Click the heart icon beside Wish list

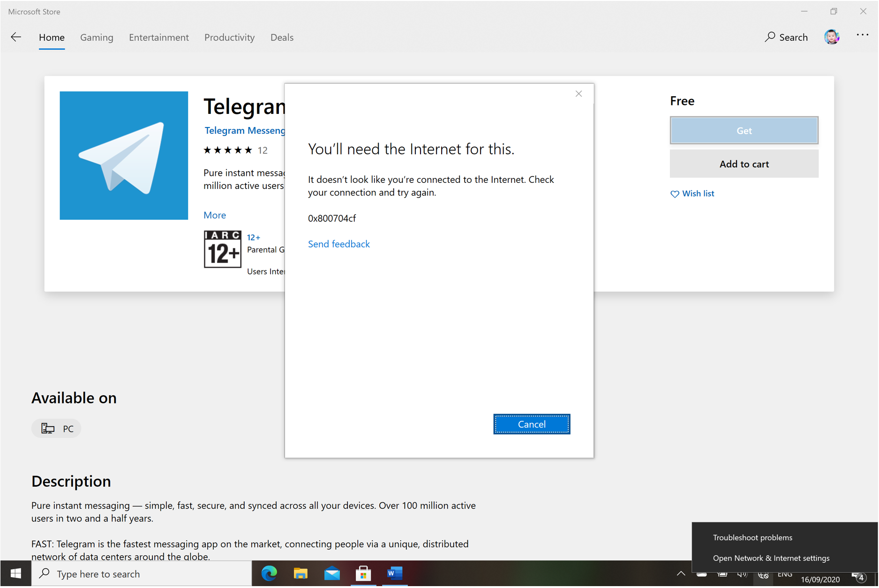click(x=675, y=194)
